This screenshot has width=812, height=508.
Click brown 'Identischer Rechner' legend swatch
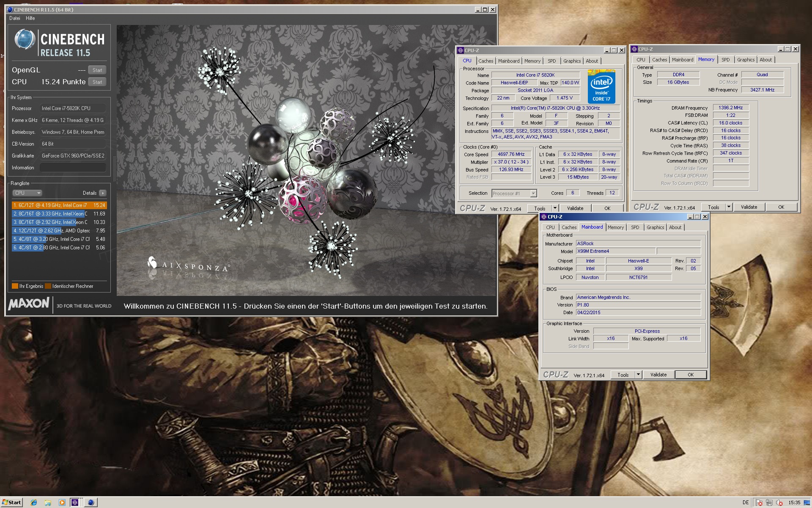click(x=48, y=286)
